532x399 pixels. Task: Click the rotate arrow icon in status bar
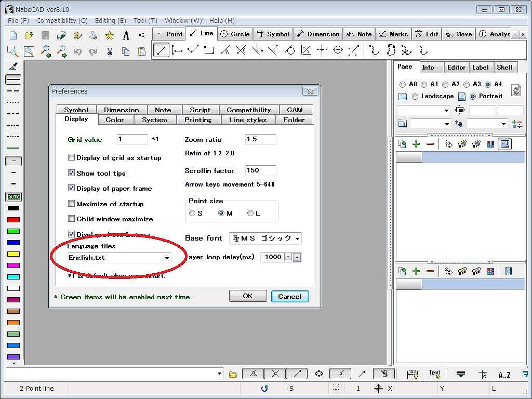264,389
